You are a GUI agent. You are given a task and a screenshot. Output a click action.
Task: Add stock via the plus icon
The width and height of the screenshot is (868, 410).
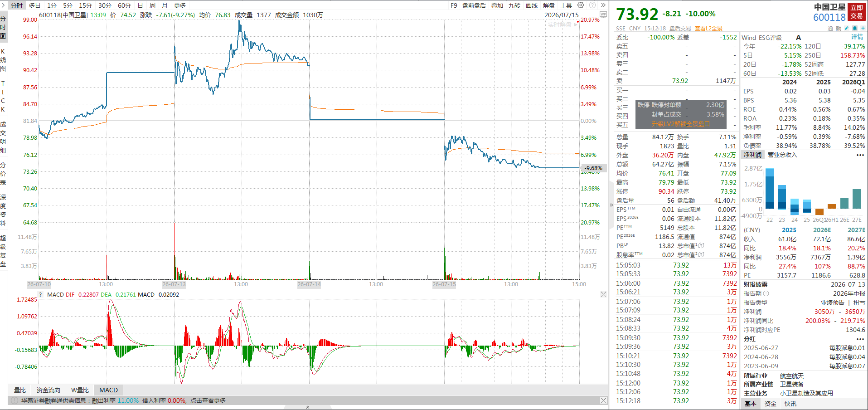[863, 28]
